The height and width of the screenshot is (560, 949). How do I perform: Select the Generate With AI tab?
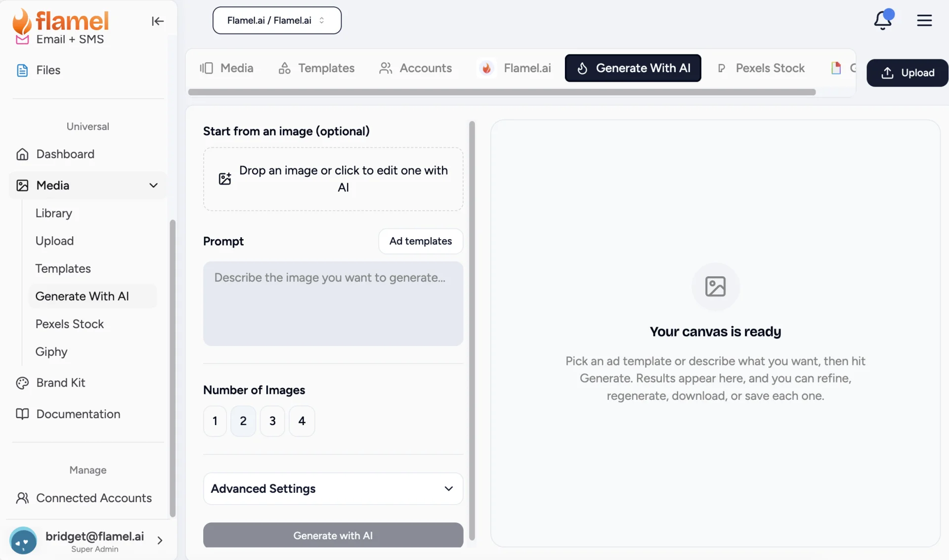click(633, 68)
